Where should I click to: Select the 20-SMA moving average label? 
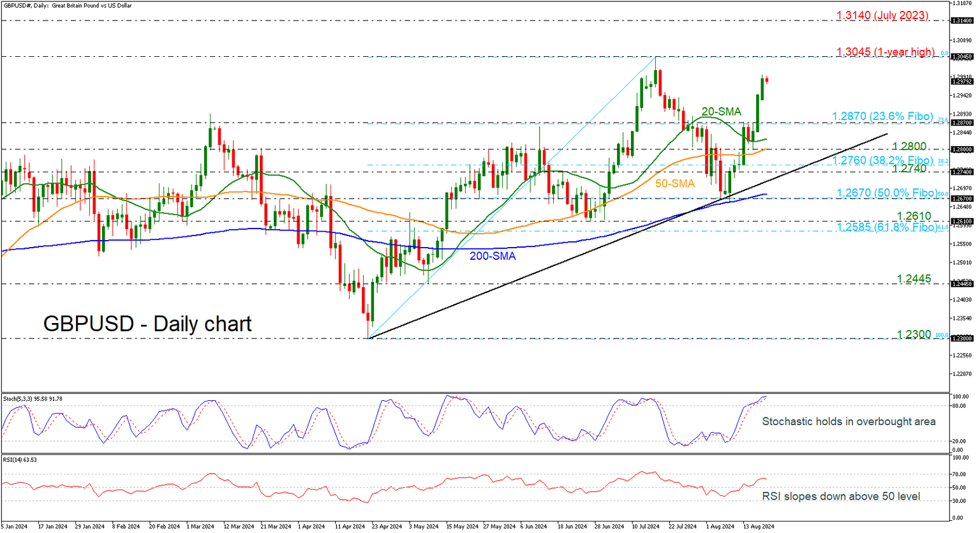tap(720, 112)
